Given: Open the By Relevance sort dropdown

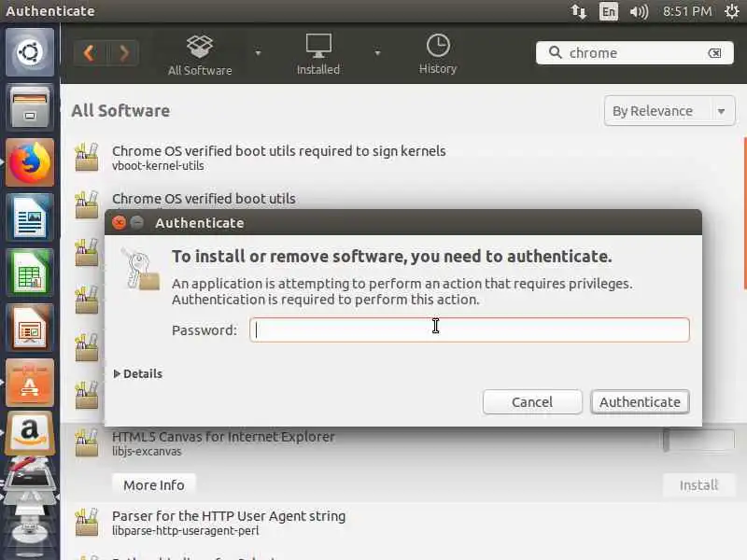Looking at the screenshot, I should [669, 111].
